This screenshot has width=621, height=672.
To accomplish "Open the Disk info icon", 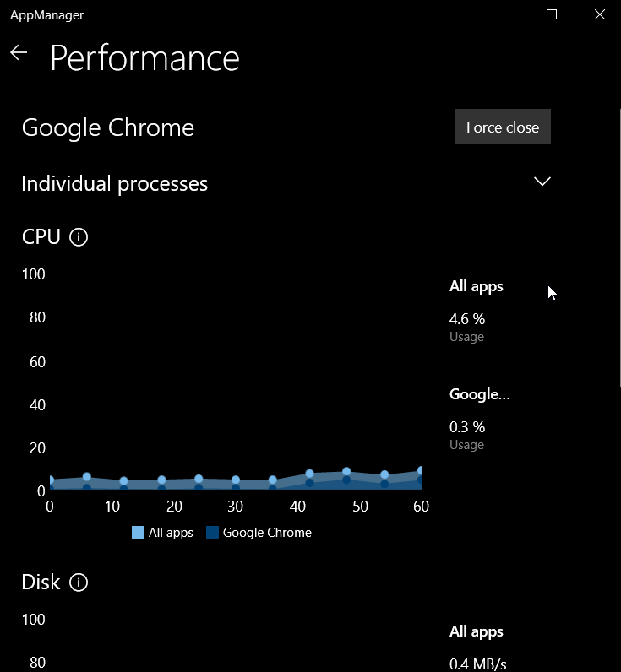I will click(79, 583).
